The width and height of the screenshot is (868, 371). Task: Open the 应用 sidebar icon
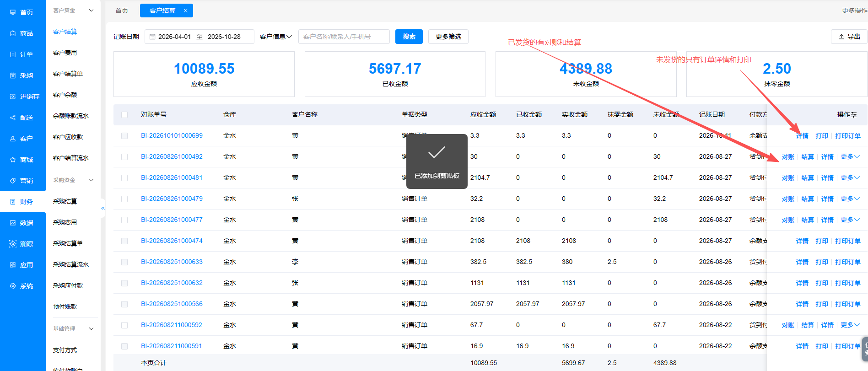coord(13,265)
